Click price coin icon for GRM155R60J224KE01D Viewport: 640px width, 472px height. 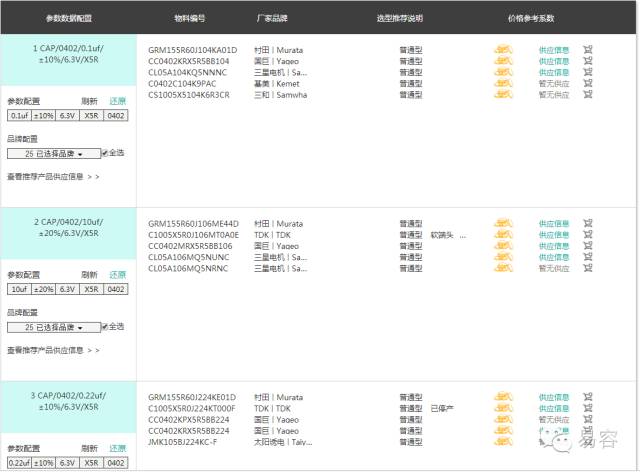503,397
